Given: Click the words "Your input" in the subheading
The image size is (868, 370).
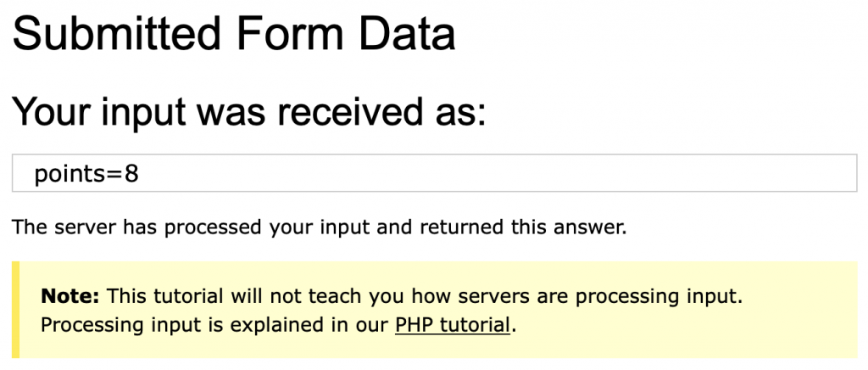Looking at the screenshot, I should click(x=92, y=112).
